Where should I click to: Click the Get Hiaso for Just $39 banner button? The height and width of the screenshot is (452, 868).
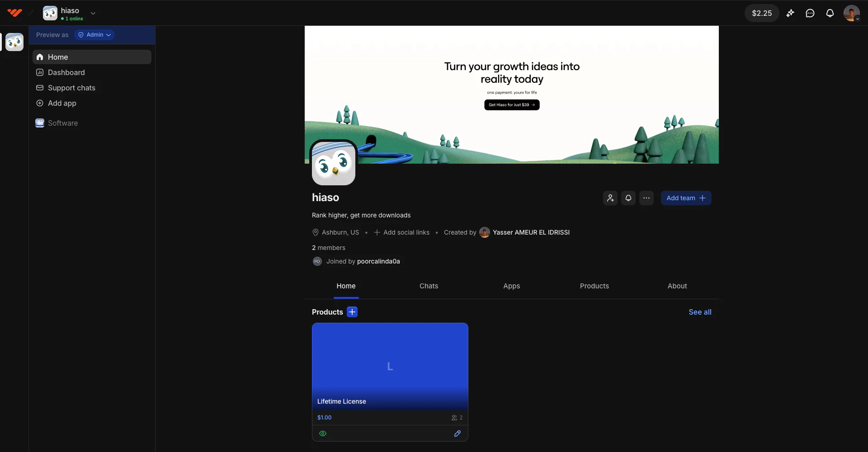tap(512, 105)
